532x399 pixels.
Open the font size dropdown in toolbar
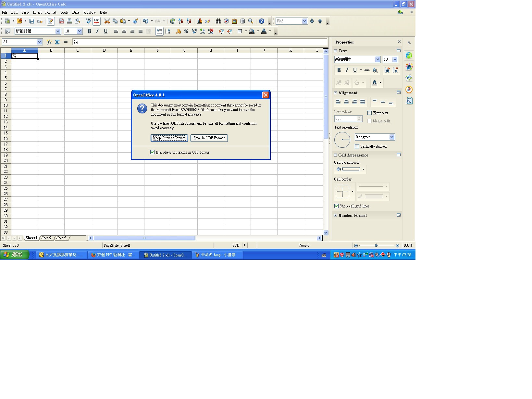coord(79,31)
